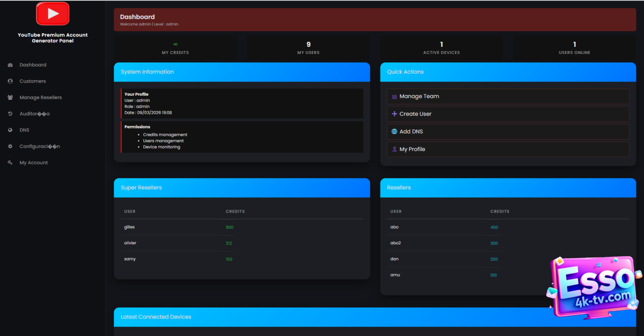Click the Auditoría history icon
The width and height of the screenshot is (644, 336).
pyautogui.click(x=10, y=114)
